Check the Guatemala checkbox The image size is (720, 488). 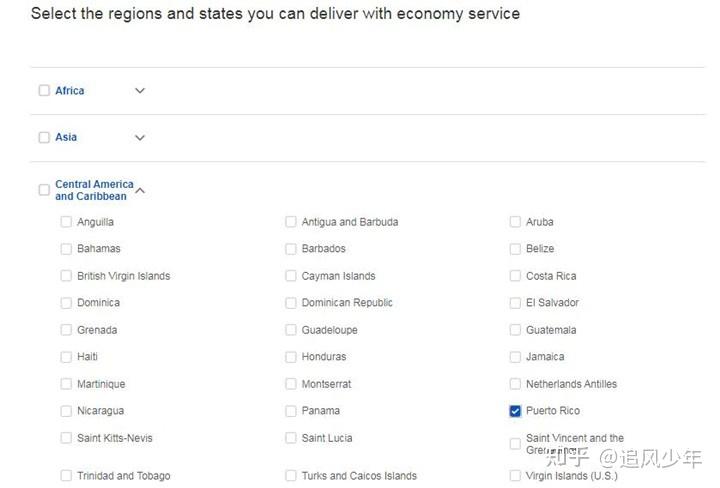(515, 330)
